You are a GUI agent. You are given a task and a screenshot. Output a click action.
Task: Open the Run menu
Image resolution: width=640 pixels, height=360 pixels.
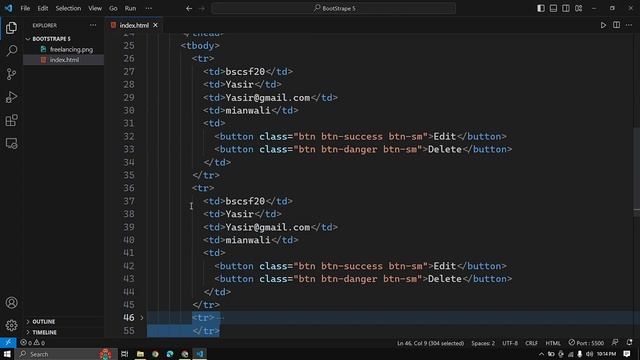click(130, 8)
